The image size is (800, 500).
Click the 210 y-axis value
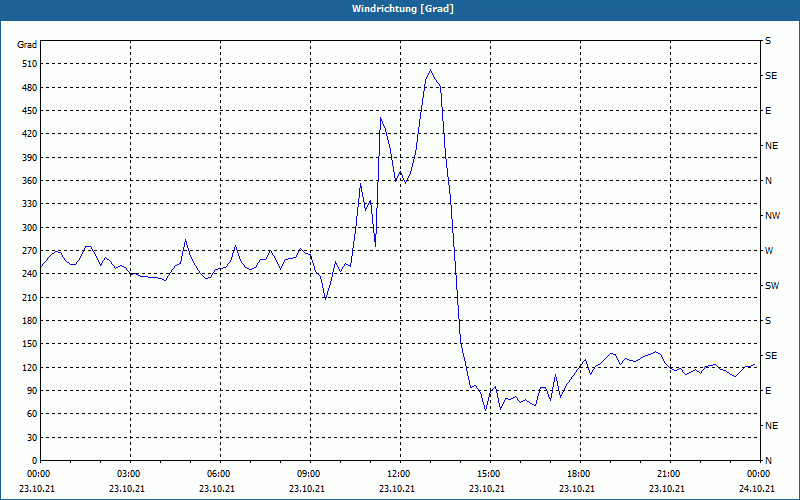[x=30, y=297]
